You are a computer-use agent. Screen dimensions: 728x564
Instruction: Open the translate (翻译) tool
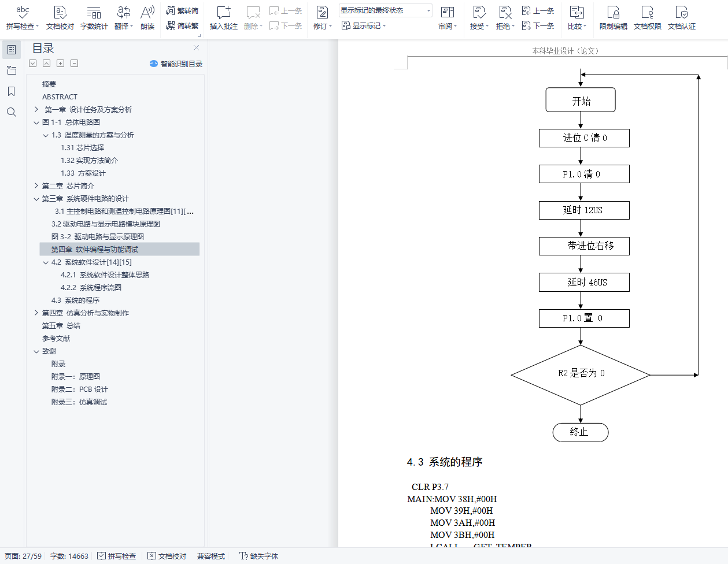pos(124,17)
